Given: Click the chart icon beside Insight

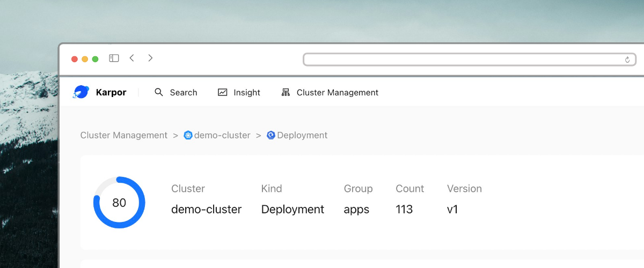Looking at the screenshot, I should coord(223,92).
